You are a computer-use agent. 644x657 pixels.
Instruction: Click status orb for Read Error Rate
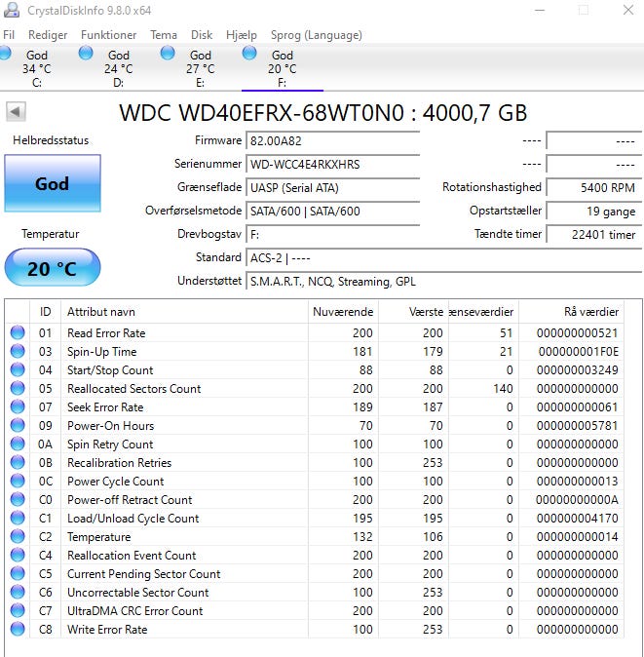[x=18, y=333]
